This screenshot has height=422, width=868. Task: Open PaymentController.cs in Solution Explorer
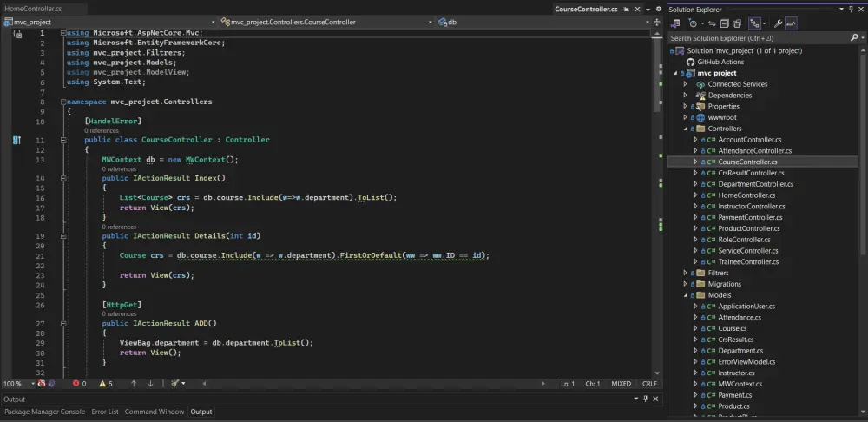(750, 217)
